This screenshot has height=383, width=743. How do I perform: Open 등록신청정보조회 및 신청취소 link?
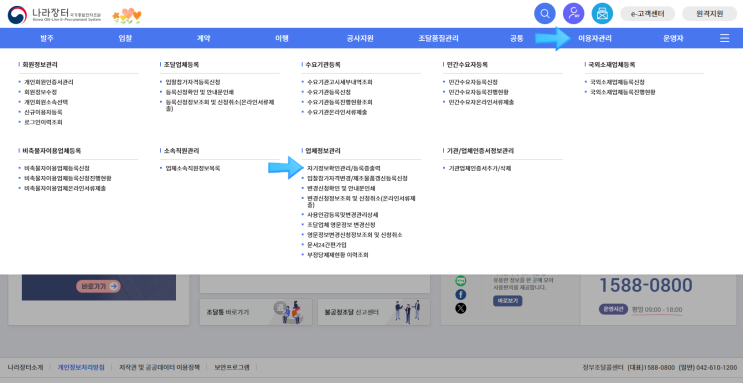pos(220,105)
